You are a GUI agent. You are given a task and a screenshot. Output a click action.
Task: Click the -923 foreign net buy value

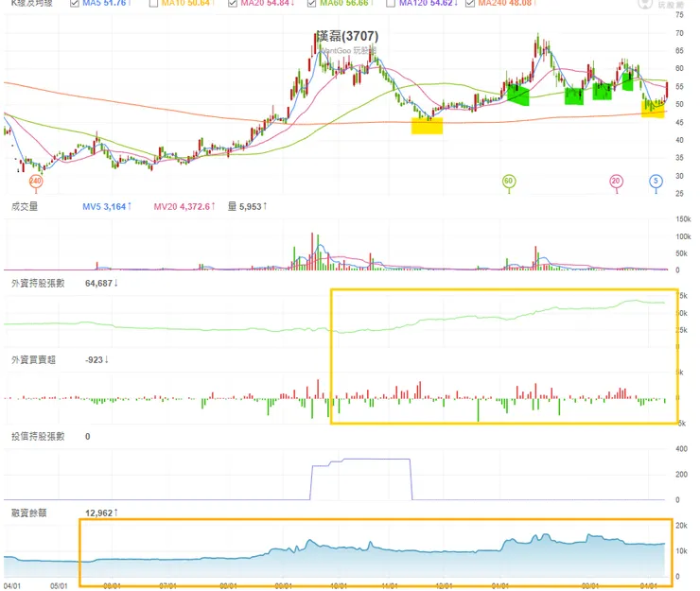[x=96, y=359]
